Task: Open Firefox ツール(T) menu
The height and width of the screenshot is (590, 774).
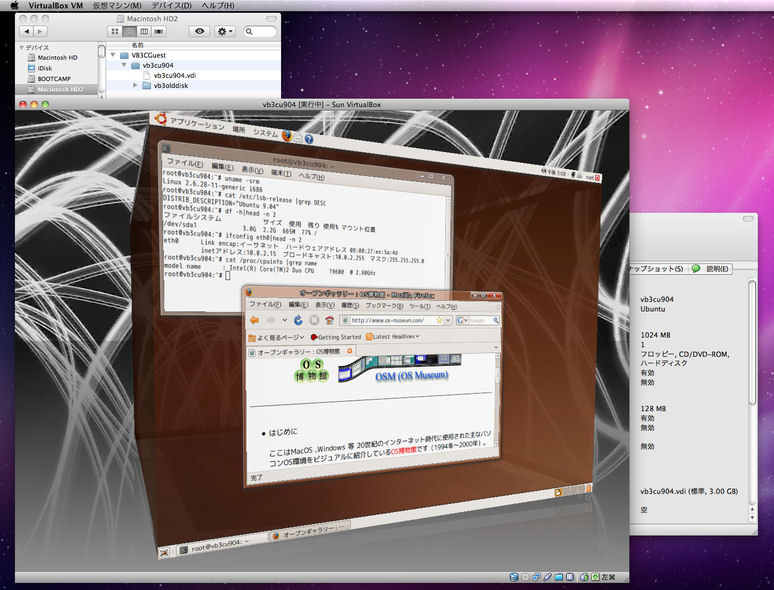Action: click(420, 306)
